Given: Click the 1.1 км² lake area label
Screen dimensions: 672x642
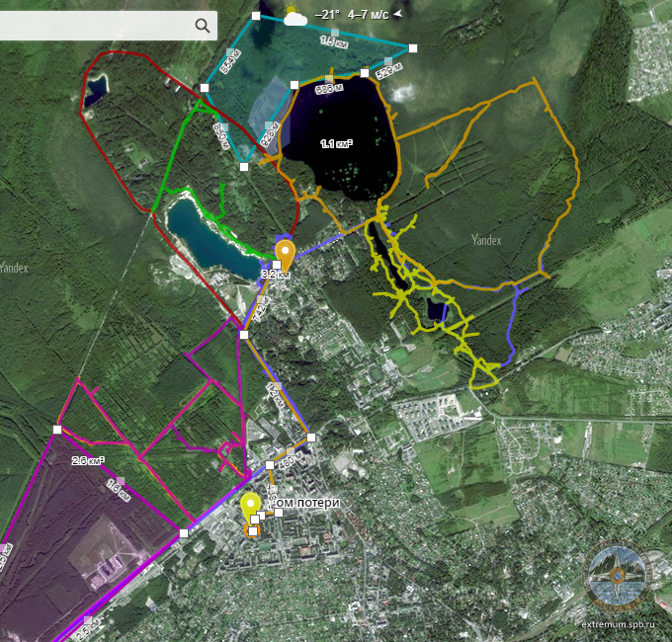Looking at the screenshot, I should (336, 144).
